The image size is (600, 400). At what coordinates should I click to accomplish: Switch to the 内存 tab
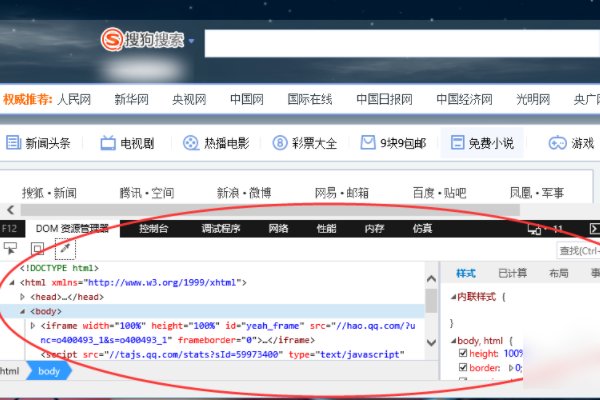pos(374,229)
